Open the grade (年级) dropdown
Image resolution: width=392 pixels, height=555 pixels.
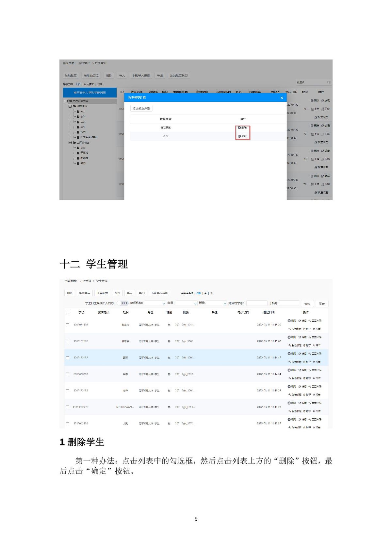[186, 303]
